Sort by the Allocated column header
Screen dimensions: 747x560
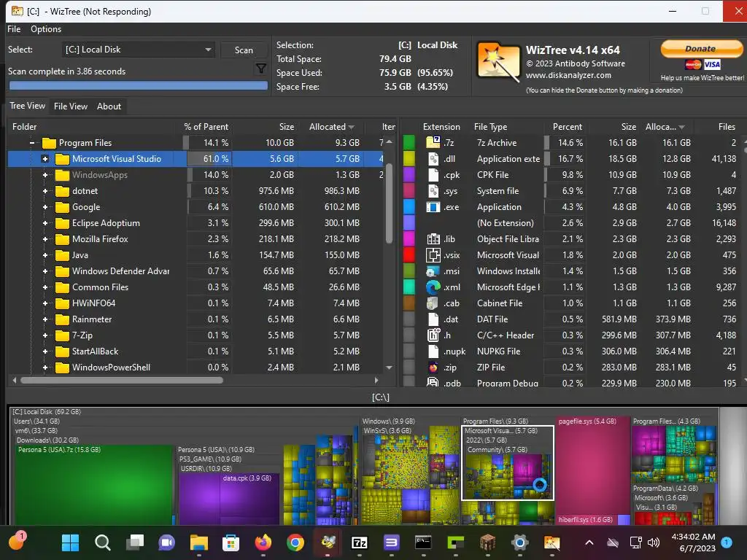331,127
